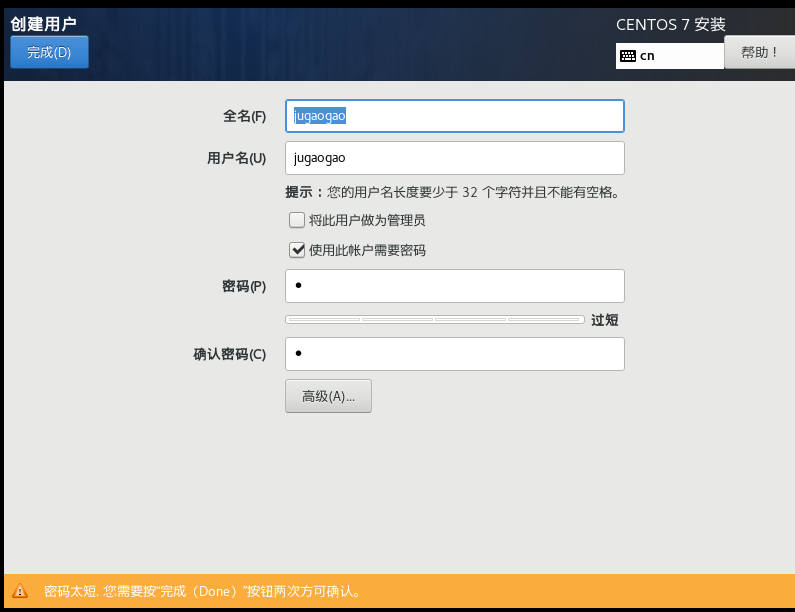
Task: Click into the 用户名(U) username field
Action: coord(455,158)
